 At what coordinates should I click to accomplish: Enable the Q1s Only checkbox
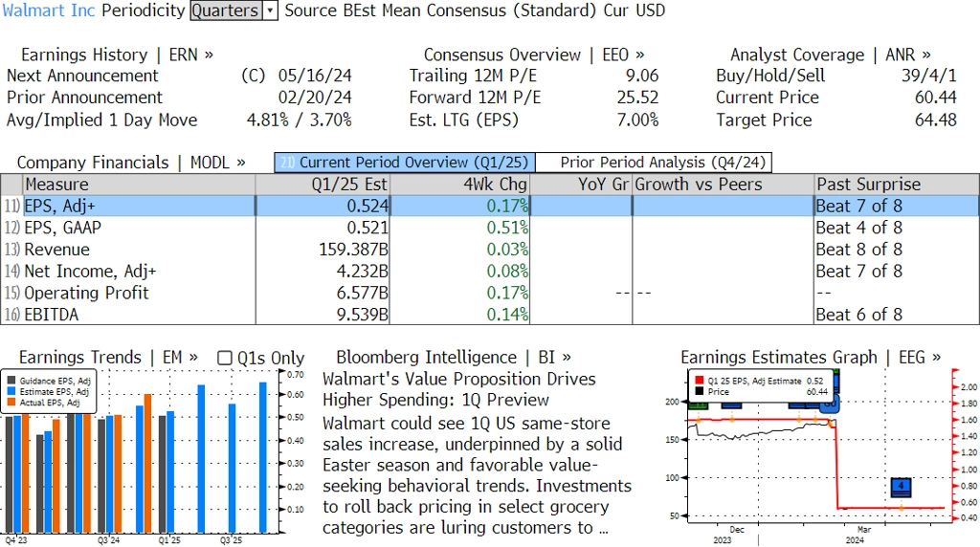point(225,358)
